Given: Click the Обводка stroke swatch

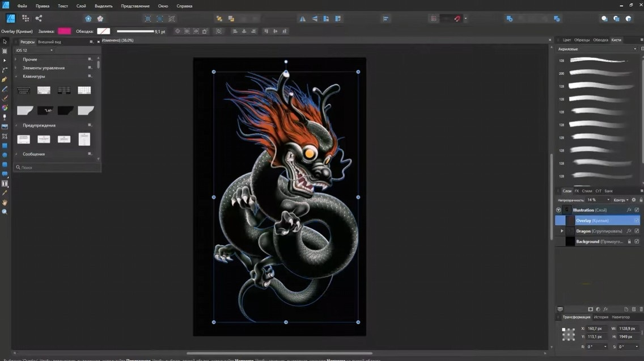Looking at the screenshot, I should coord(104,31).
